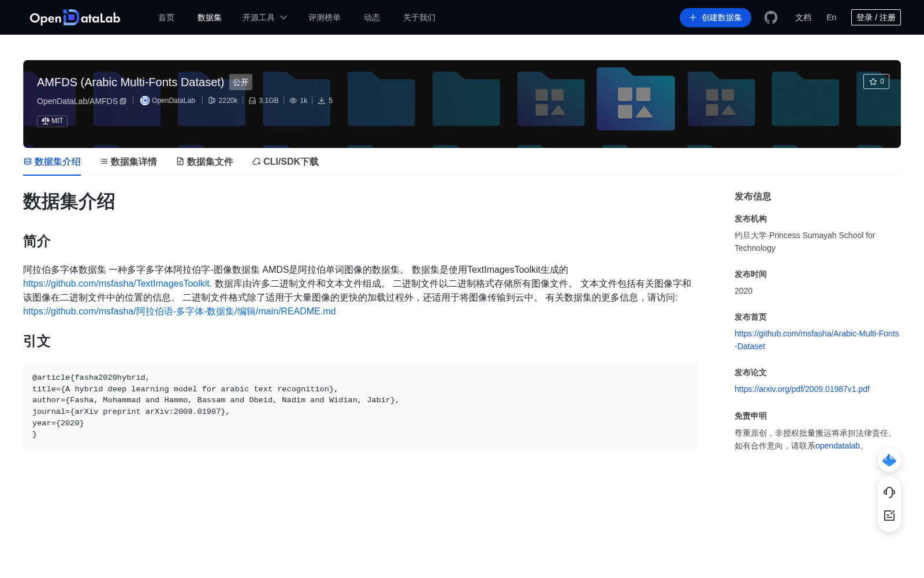The image size is (924, 578).
Task: Open the OpenDataLab logo home link
Action: (x=74, y=17)
